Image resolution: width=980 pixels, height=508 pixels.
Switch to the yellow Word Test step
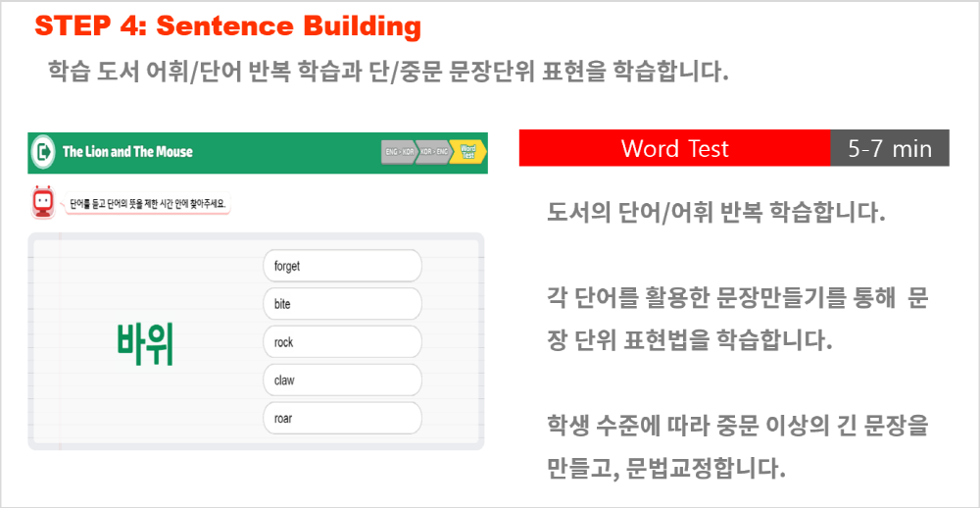coord(467,152)
